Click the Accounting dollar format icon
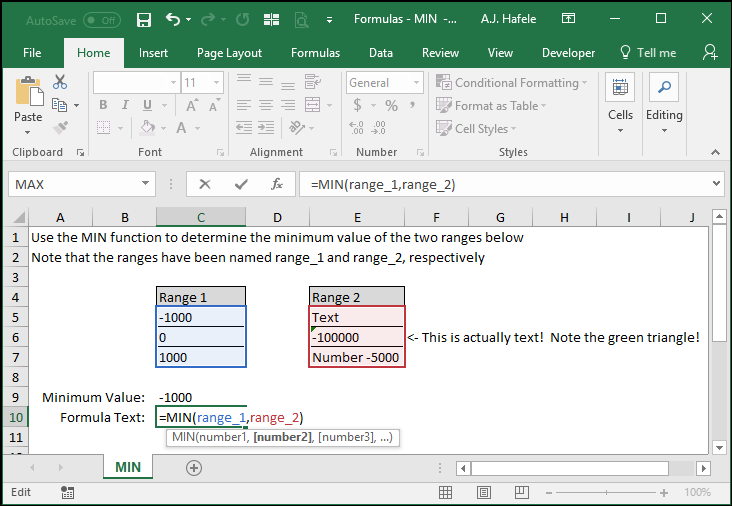Screen dimensions: 732x506 358,105
